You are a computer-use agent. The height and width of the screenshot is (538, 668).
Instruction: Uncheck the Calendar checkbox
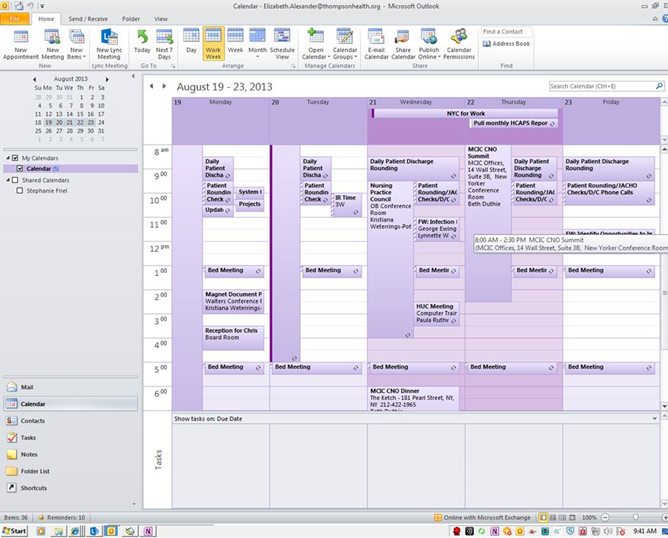pyautogui.click(x=20, y=169)
